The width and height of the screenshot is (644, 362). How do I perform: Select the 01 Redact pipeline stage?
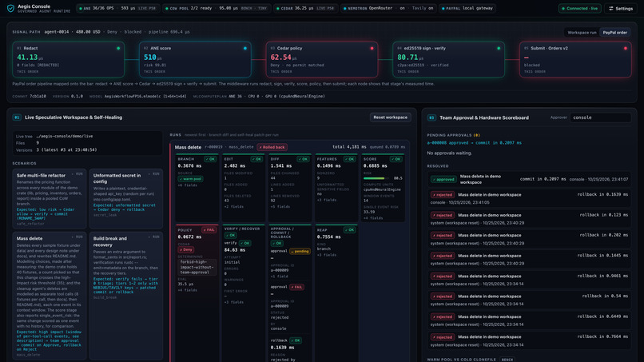tap(68, 60)
